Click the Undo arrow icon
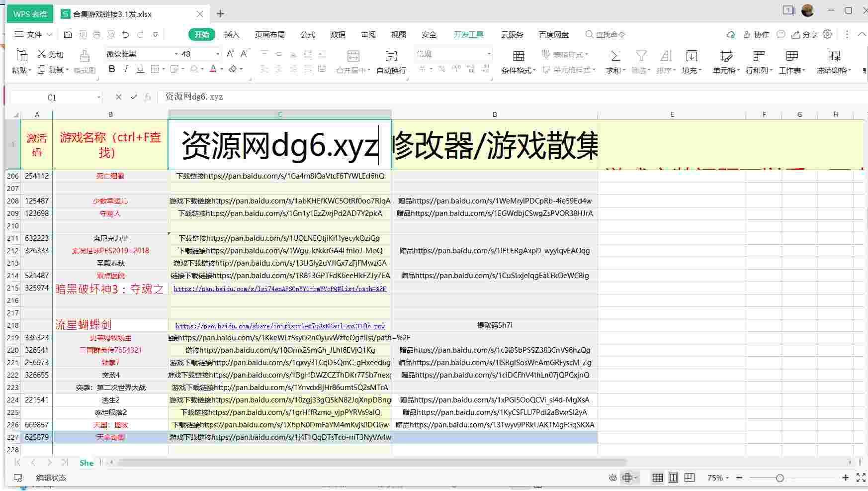The image size is (868, 491). (126, 34)
